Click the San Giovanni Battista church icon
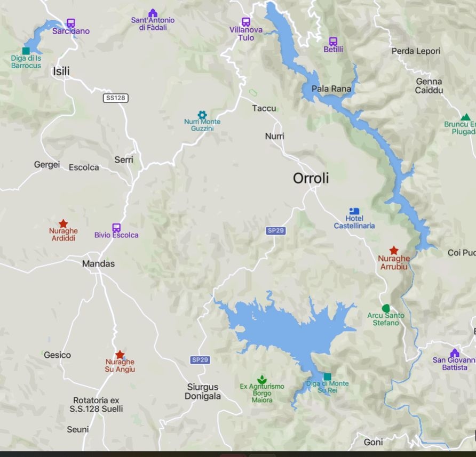The width and height of the screenshot is (476, 457). (x=455, y=352)
